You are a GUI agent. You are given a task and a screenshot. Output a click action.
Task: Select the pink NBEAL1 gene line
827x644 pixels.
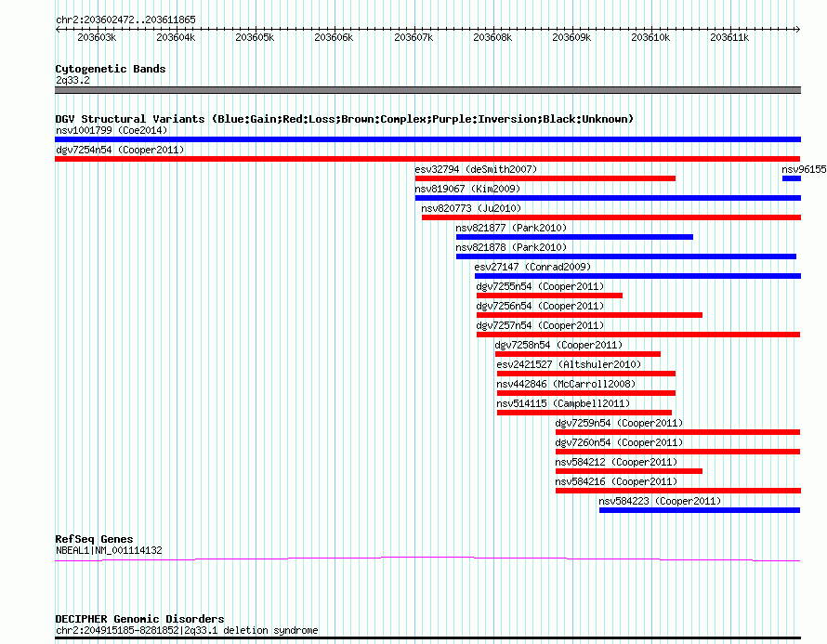427,559
